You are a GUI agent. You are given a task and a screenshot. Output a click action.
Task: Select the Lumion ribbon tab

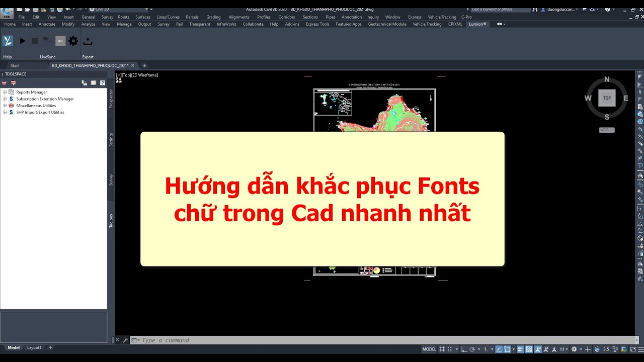[x=477, y=24]
